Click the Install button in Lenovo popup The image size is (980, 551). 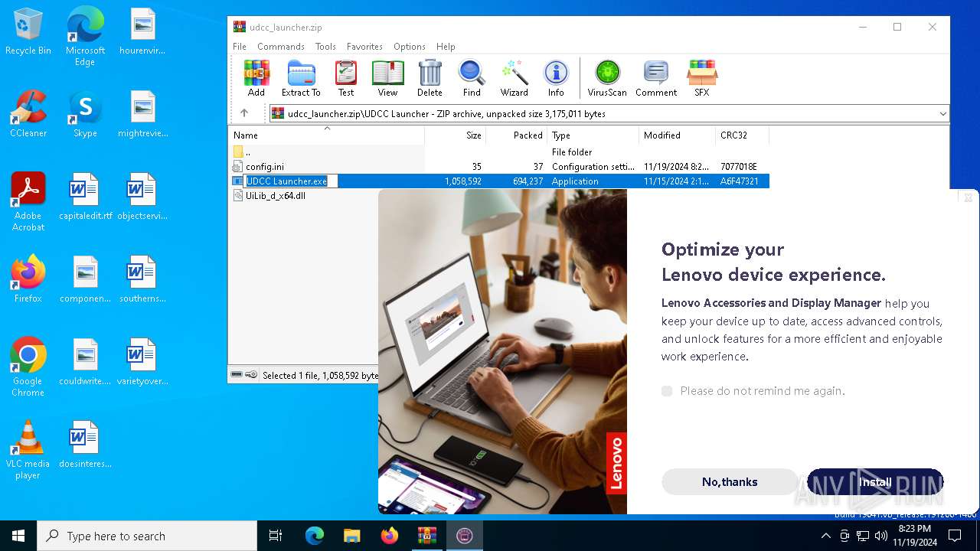[875, 481]
